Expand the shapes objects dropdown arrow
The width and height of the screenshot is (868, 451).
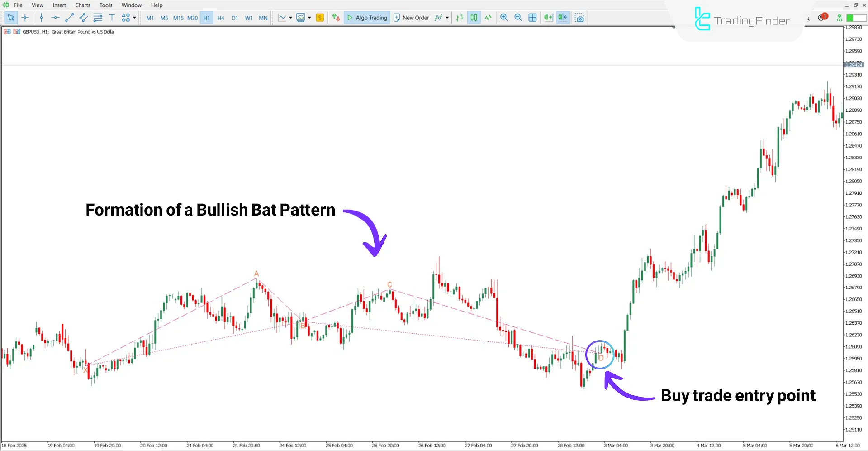[x=135, y=18]
